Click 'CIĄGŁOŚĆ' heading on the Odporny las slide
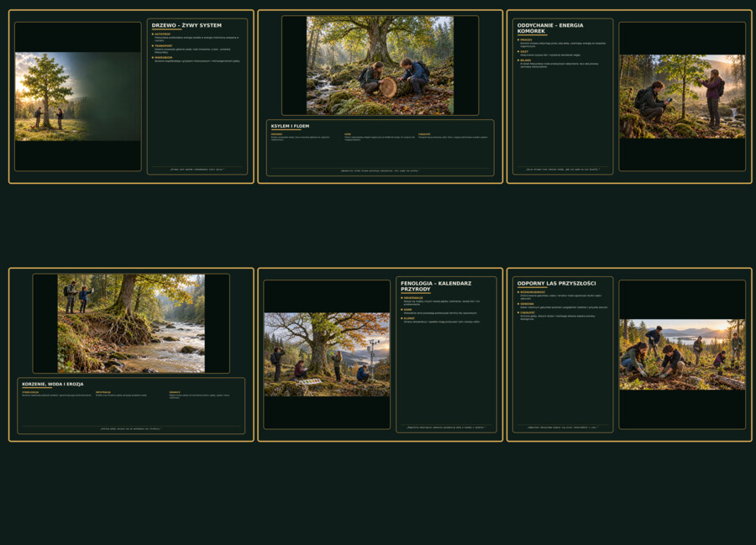Viewport: 756px width, 545px height. click(x=528, y=312)
